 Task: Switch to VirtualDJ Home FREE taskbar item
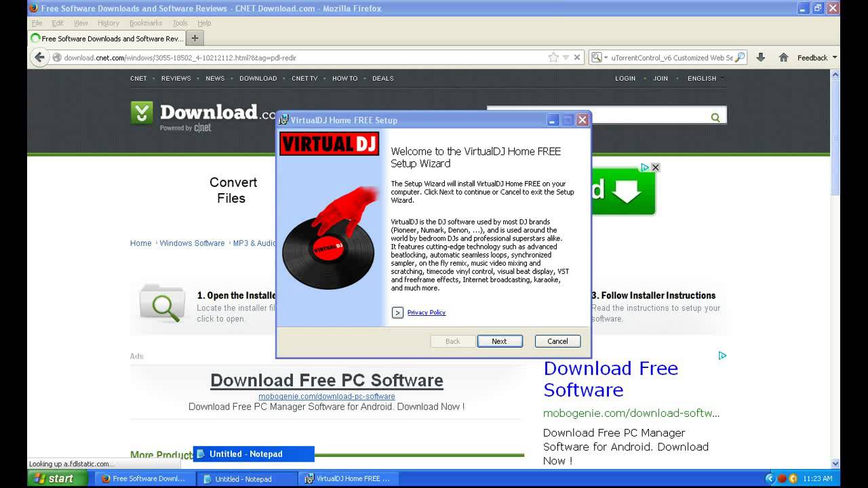[349, 479]
